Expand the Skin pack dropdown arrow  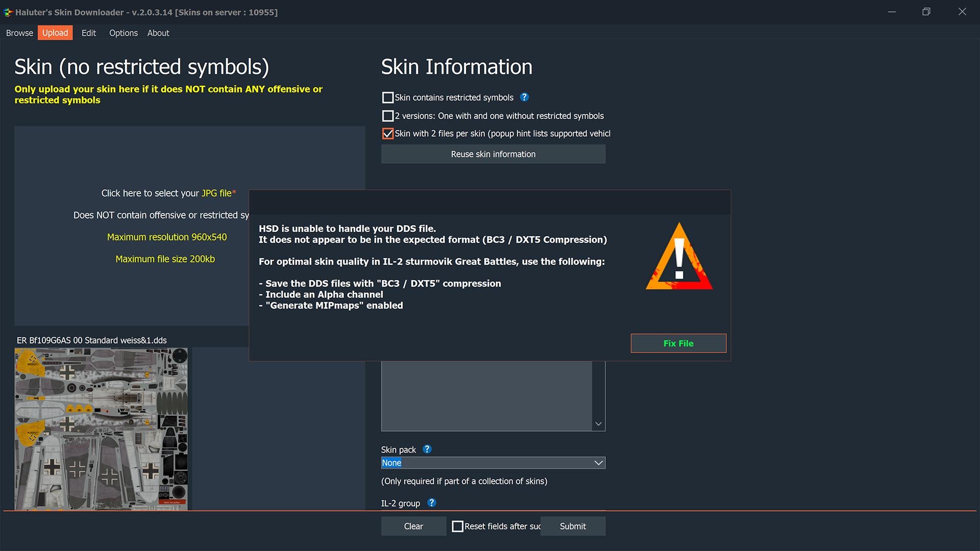point(599,463)
